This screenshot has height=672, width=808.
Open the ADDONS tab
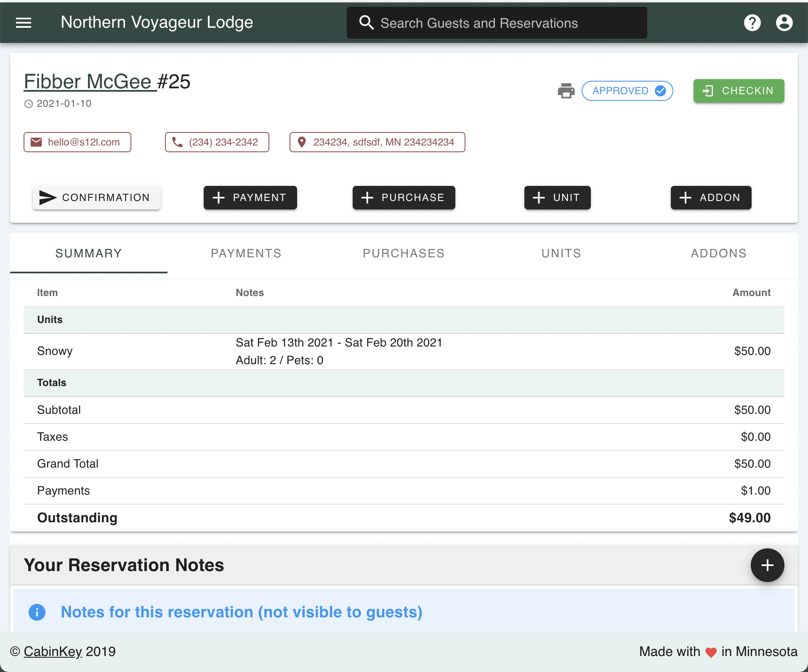[x=718, y=253]
